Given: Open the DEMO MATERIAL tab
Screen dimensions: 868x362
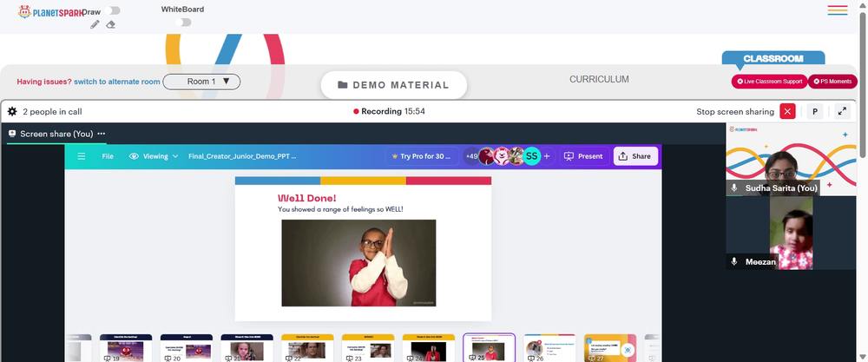Looking at the screenshot, I should (394, 85).
